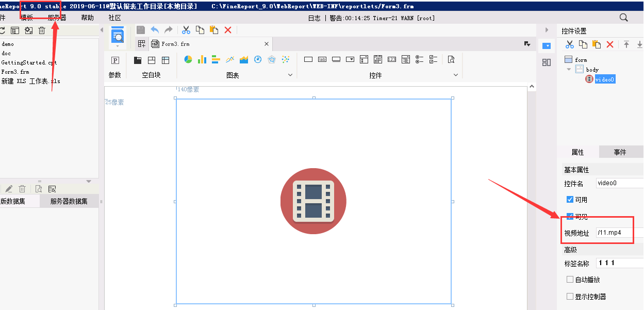Select the demo folder in file list
Viewport: 644px width, 310px height.
pyautogui.click(x=8, y=44)
